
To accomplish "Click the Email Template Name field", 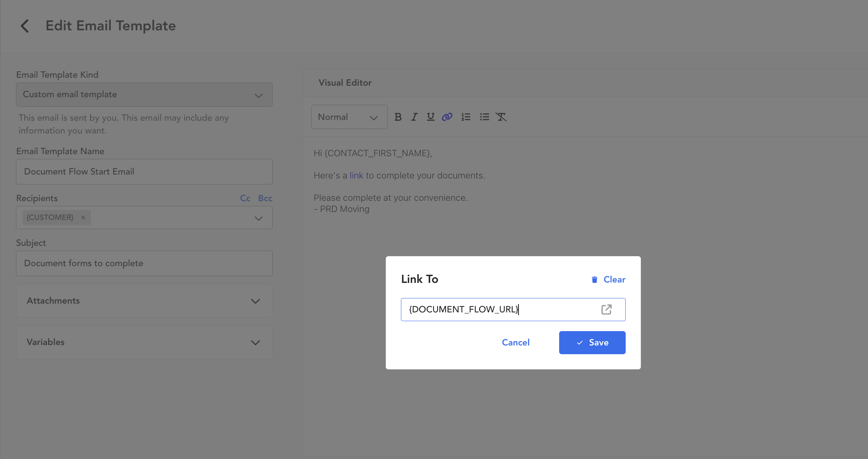I will point(144,172).
